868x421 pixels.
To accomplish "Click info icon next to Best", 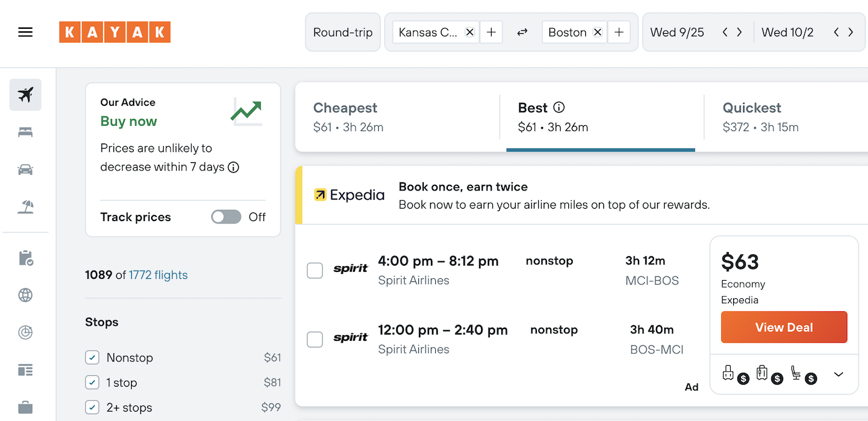I will click(559, 108).
